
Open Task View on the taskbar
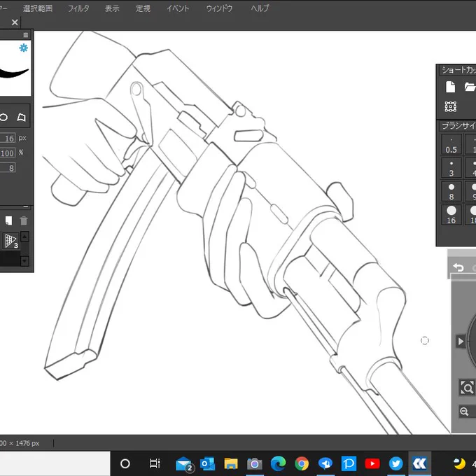coord(155,463)
